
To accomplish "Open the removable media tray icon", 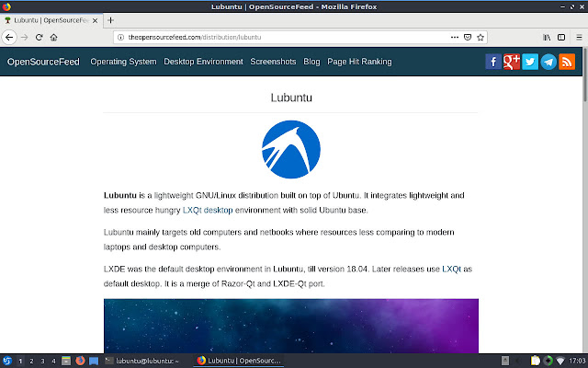I will coord(505,361).
